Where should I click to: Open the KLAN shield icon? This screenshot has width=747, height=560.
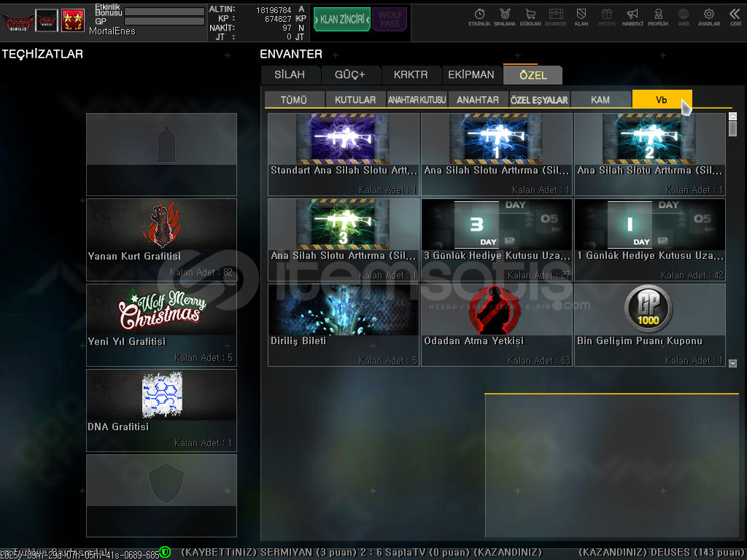tap(581, 17)
